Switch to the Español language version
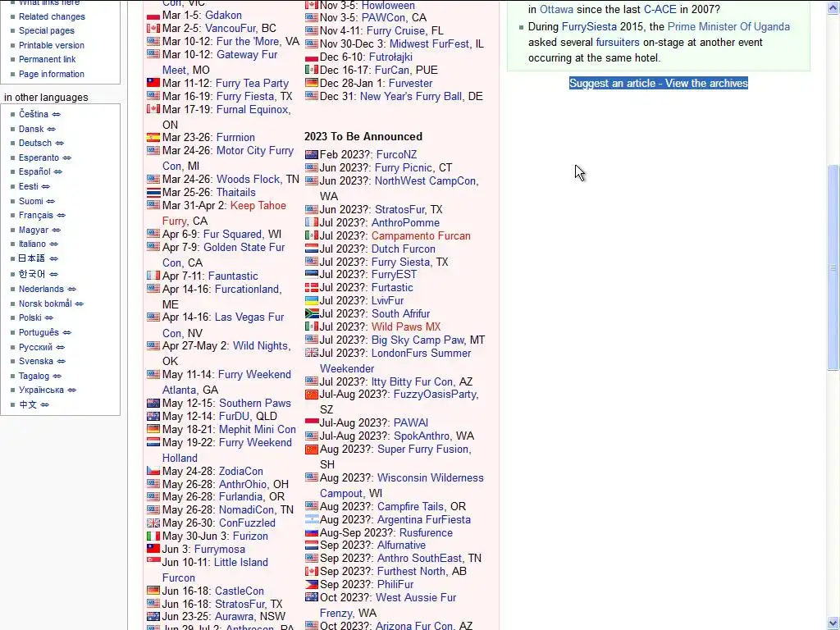Viewport: 840px width, 630px height. [x=34, y=172]
